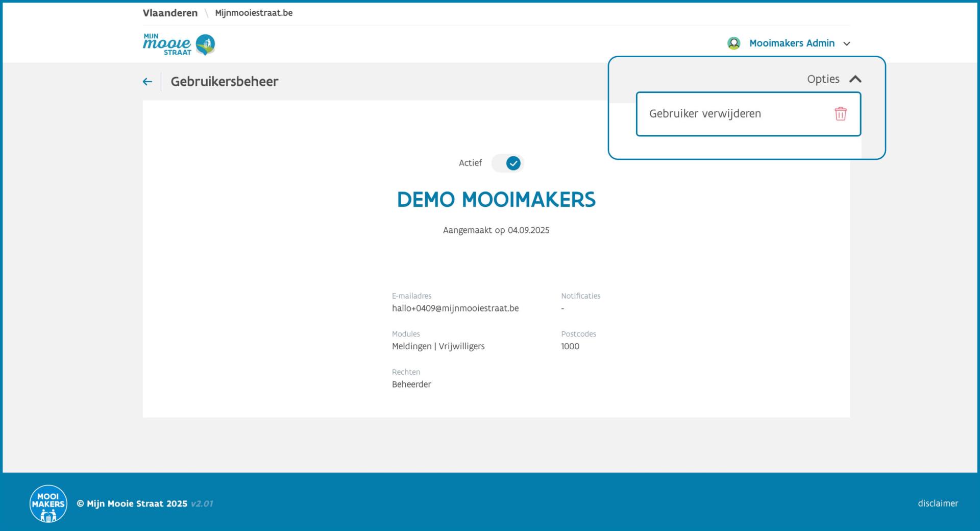Click the Rechten label
The image size is (980, 531).
click(x=406, y=372)
